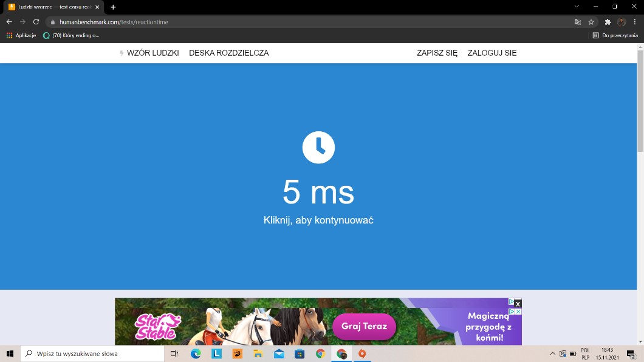Expand the hidden system tray icons

(552, 353)
